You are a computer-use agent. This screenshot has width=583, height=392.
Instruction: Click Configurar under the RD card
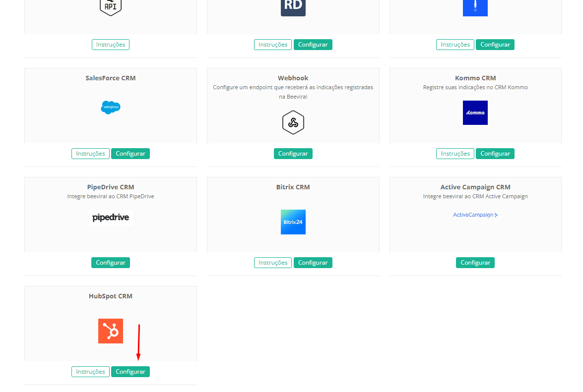313,45
